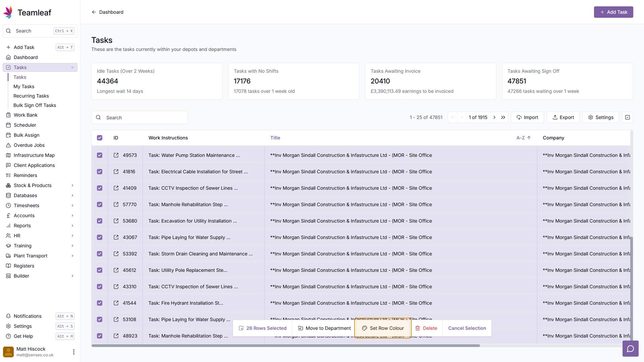This screenshot has width=644, height=362.
Task: Deselect the row checkbox for task 43067
Action: [100, 237]
